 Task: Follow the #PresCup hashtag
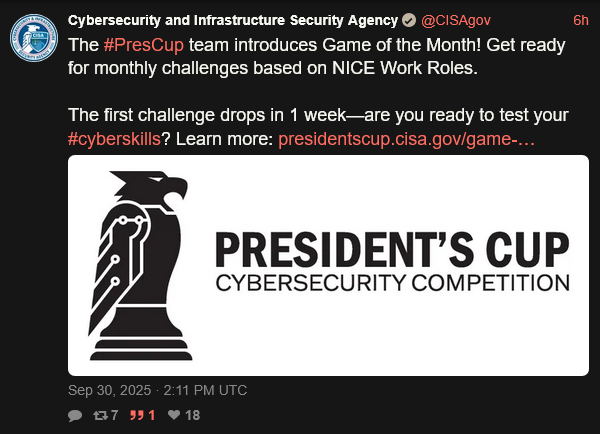pyautogui.click(x=135, y=46)
